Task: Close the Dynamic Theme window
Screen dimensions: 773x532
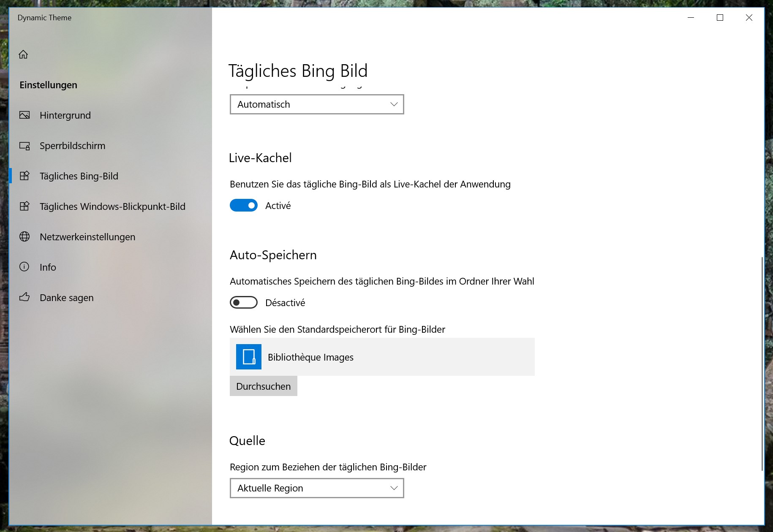Action: click(x=749, y=18)
